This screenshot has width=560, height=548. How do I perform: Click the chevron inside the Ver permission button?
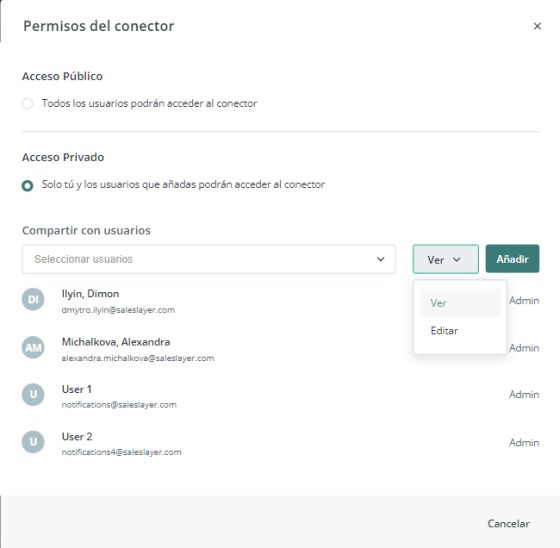457,260
